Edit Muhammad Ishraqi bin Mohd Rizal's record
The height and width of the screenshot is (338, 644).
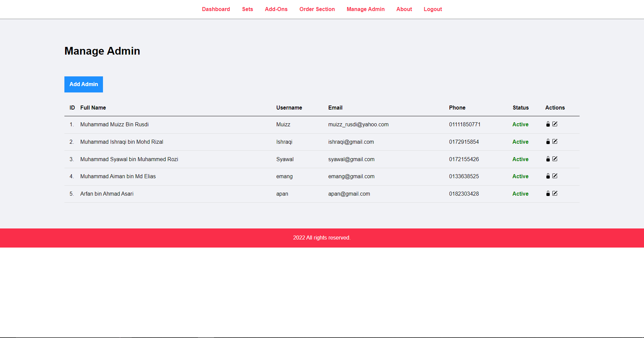(555, 141)
